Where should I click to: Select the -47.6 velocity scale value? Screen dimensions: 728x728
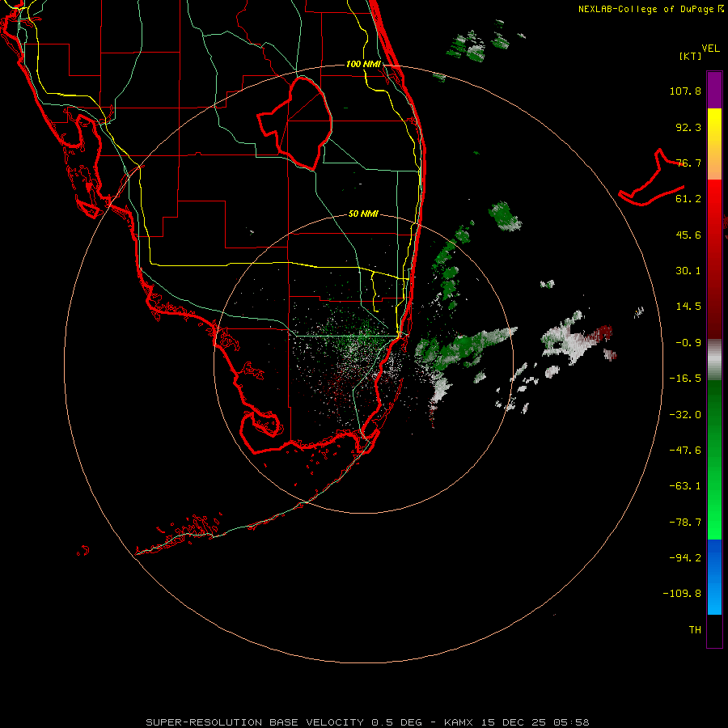tap(685, 451)
